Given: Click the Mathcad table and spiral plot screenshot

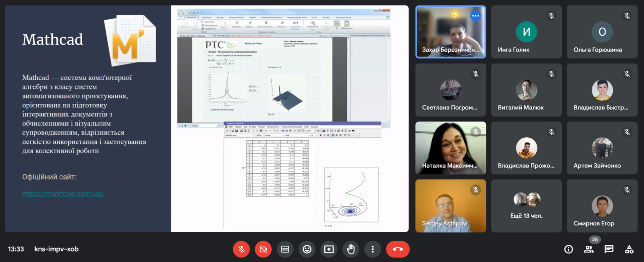Looking at the screenshot, I should click(x=302, y=175).
